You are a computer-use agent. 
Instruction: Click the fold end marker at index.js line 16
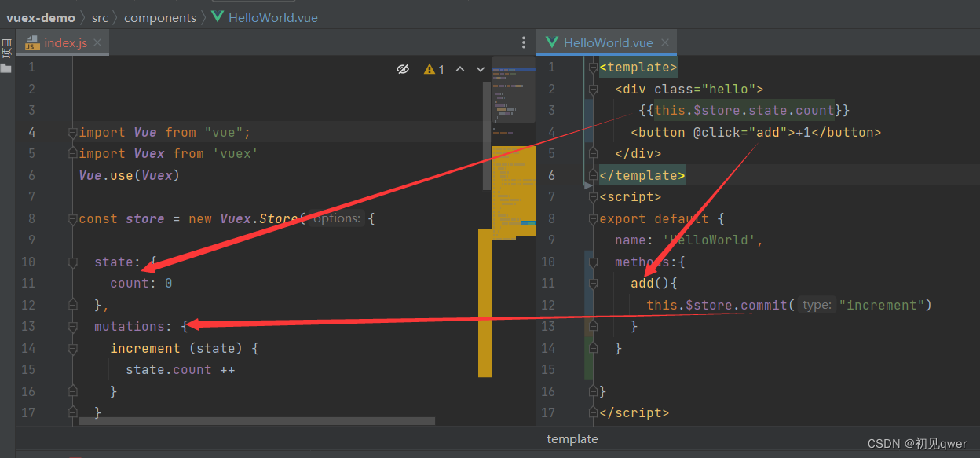[x=73, y=391]
